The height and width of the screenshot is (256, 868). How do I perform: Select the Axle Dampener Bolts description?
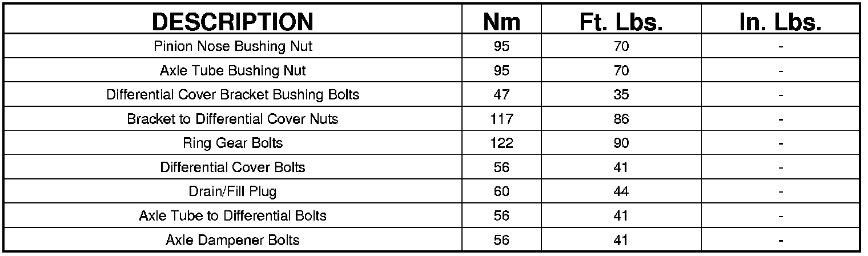[233, 240]
